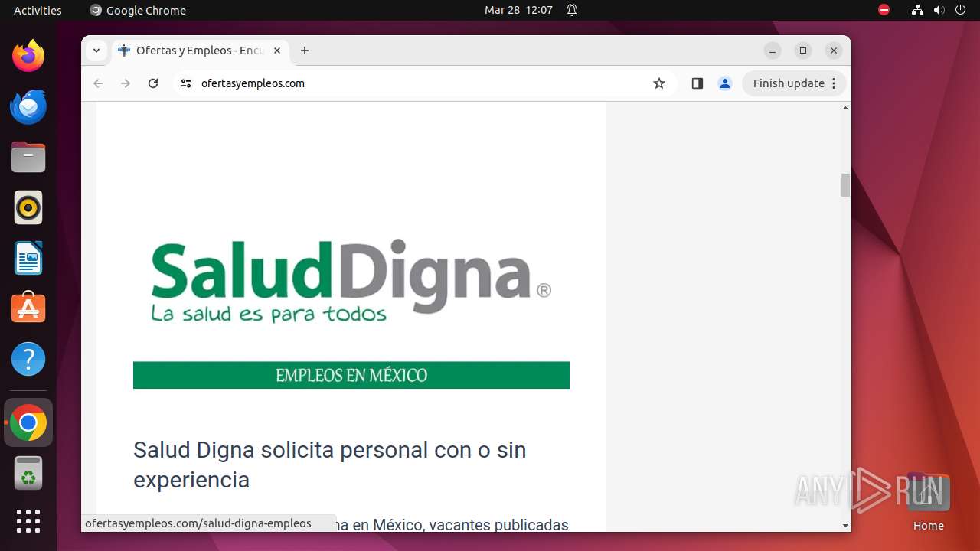Image resolution: width=980 pixels, height=551 pixels.
Task: Go forward in browser history
Action: 126,83
